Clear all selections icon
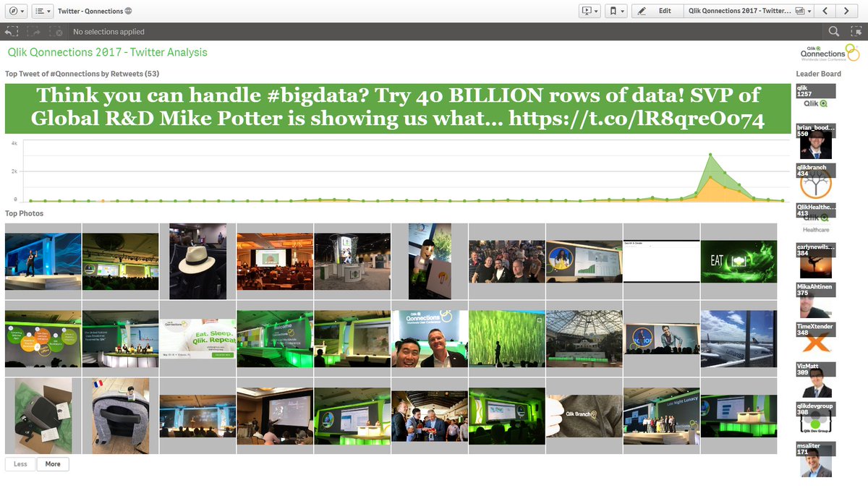This screenshot has width=868, height=488. 56,32
